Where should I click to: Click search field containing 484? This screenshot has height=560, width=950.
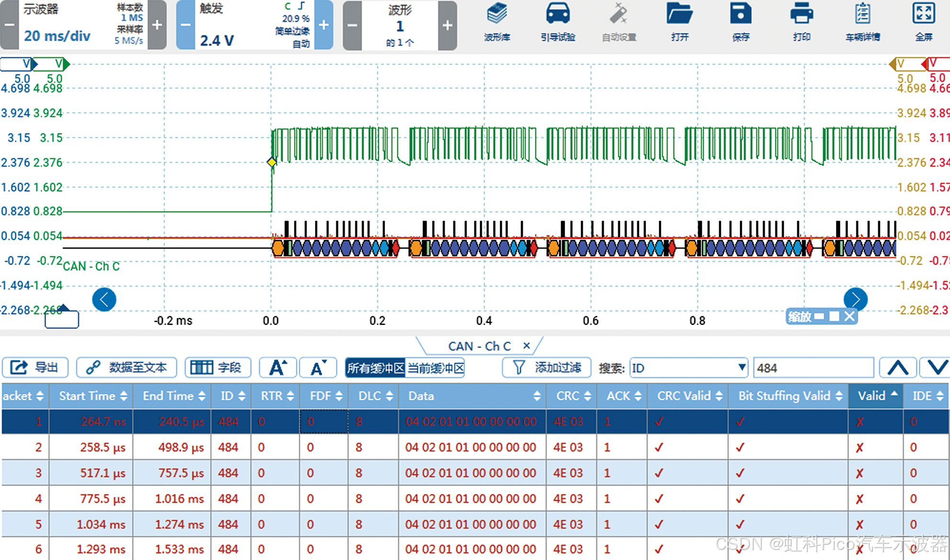(x=813, y=368)
